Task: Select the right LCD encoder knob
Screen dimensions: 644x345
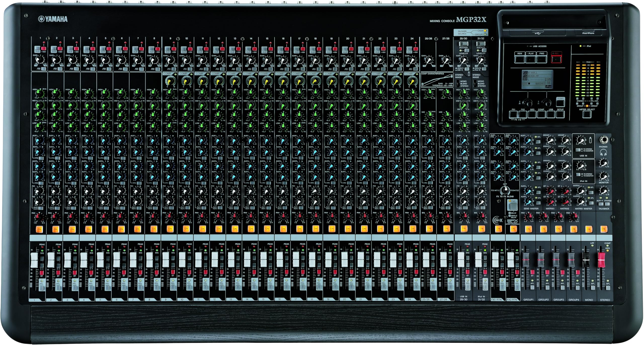Action: tap(546, 103)
